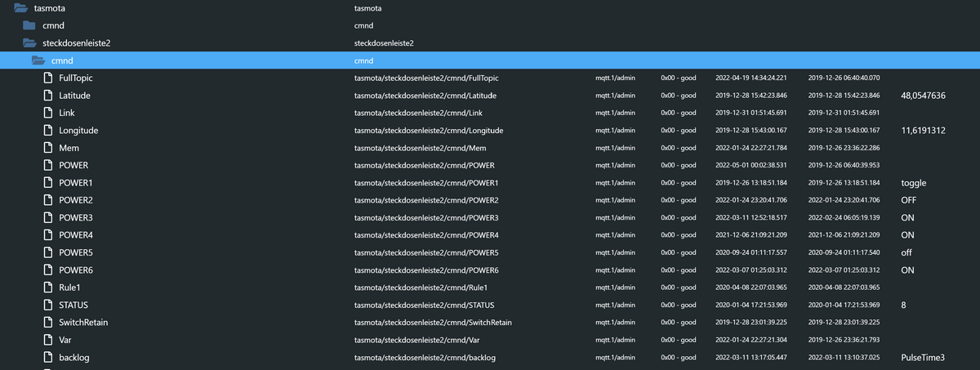Collapse the tasmota root folder icon

[x=21, y=7]
